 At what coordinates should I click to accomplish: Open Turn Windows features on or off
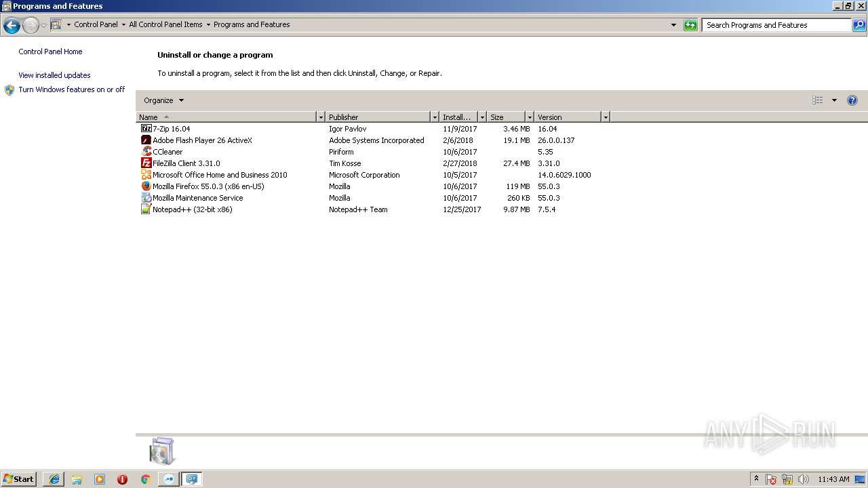point(72,89)
